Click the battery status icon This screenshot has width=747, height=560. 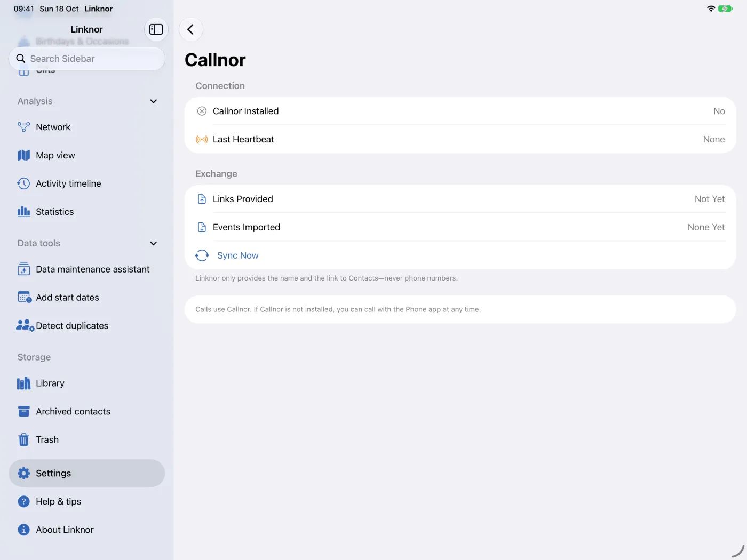725,9
